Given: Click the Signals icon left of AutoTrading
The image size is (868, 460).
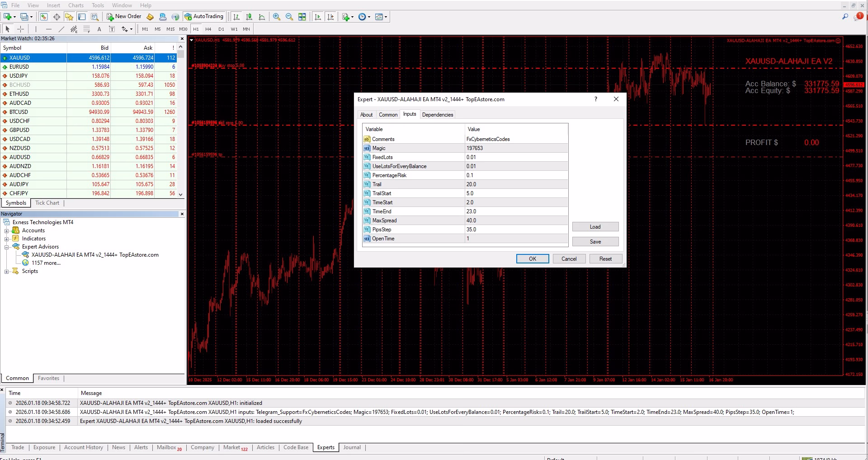Looking at the screenshot, I should pos(175,17).
